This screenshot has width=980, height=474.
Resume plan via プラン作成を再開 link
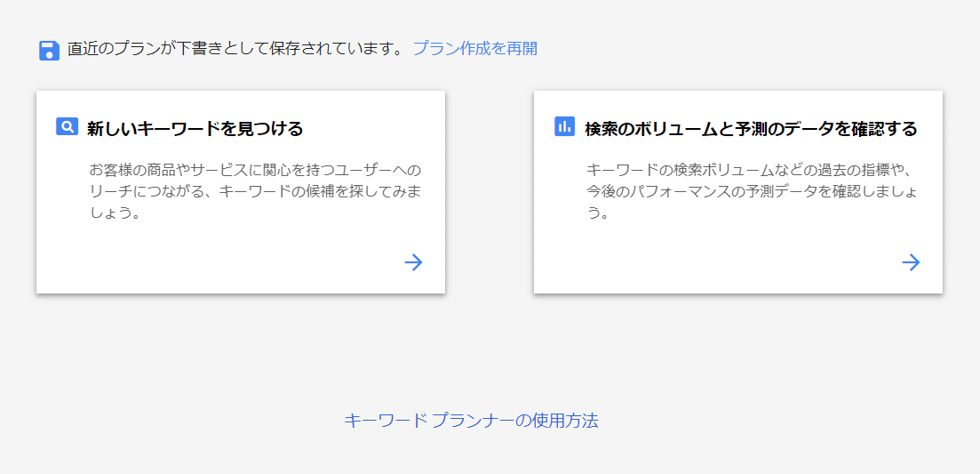[474, 49]
